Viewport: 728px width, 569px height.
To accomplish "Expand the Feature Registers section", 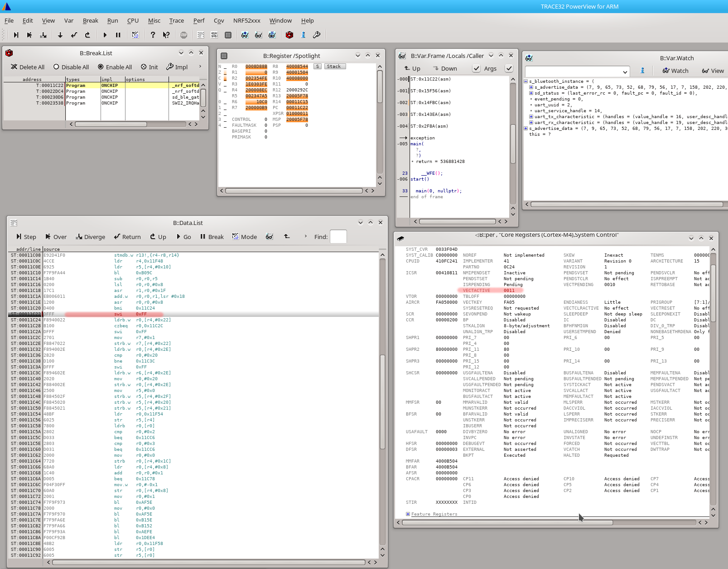I will 408,514.
